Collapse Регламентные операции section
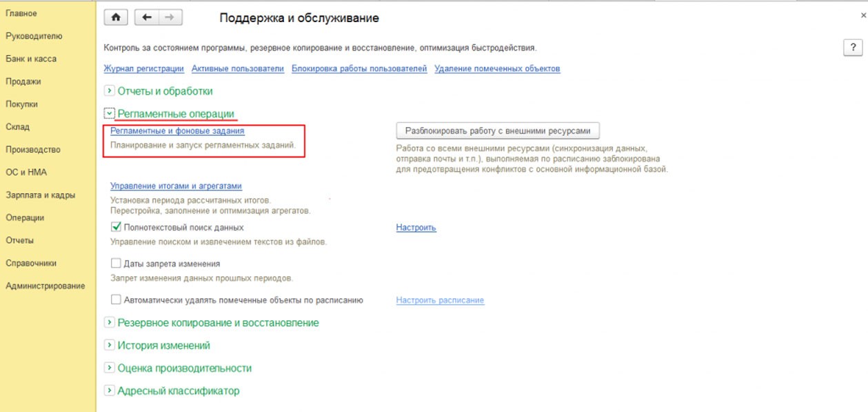868x412 pixels. 109,114
